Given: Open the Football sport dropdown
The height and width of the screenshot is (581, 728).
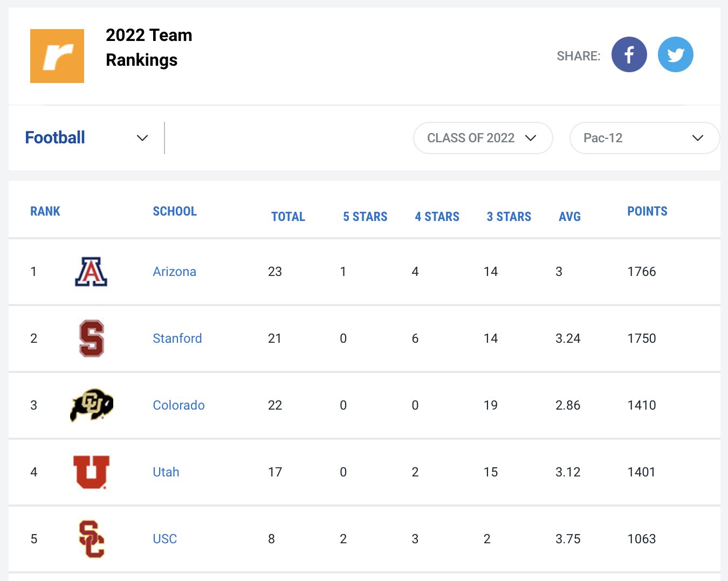Looking at the screenshot, I should point(87,138).
